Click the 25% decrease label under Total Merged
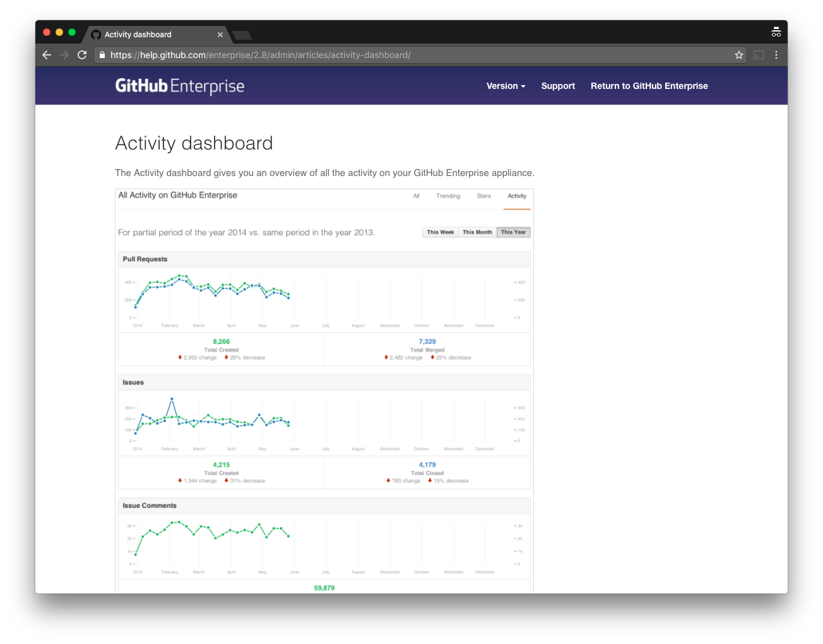The image size is (823, 644). [451, 358]
